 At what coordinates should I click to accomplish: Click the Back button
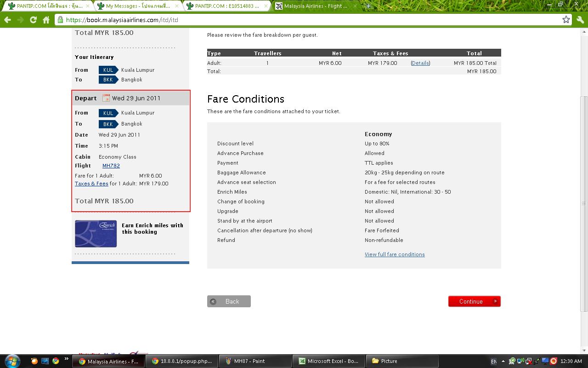click(x=229, y=301)
